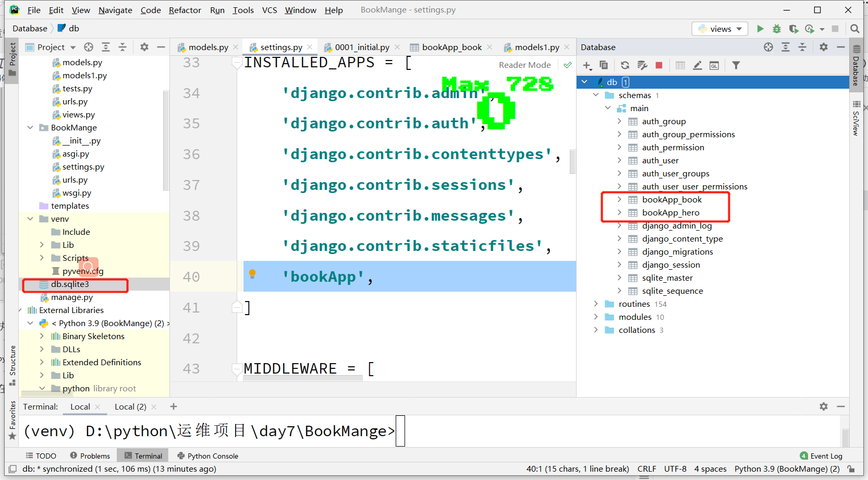The height and width of the screenshot is (480, 868).
Task: Click the intention light bulb on line 40
Action: [x=252, y=274]
